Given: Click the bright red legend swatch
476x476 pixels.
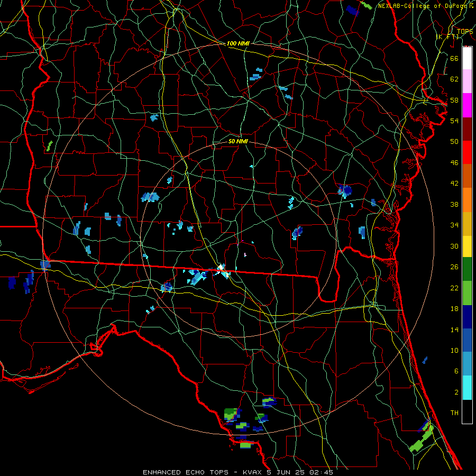Looking at the screenshot, I should click(x=467, y=152).
